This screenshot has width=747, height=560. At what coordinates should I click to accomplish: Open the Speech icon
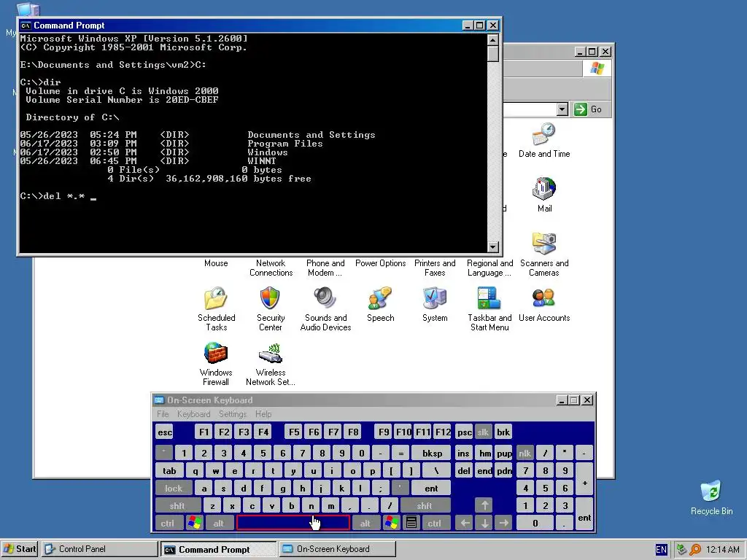pyautogui.click(x=380, y=304)
